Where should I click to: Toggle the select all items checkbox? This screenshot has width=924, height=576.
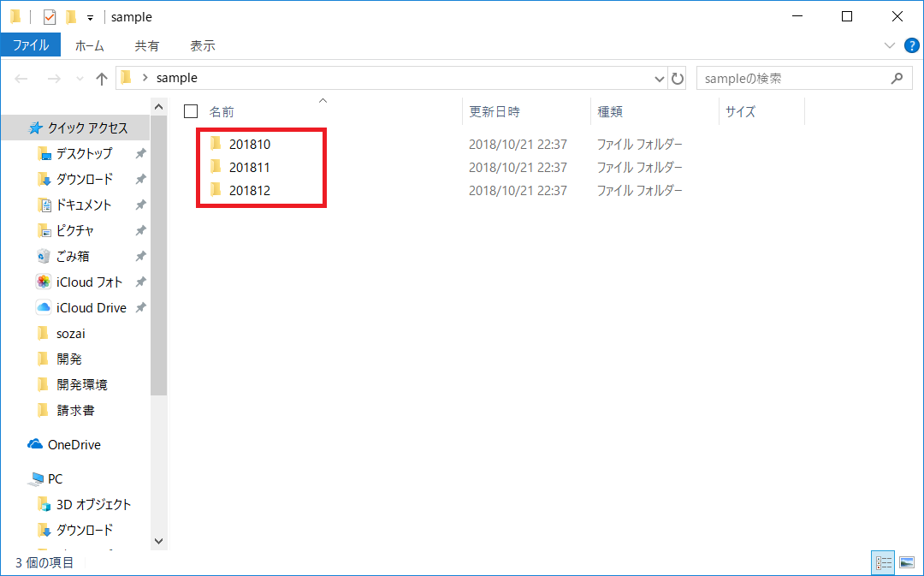(x=191, y=111)
